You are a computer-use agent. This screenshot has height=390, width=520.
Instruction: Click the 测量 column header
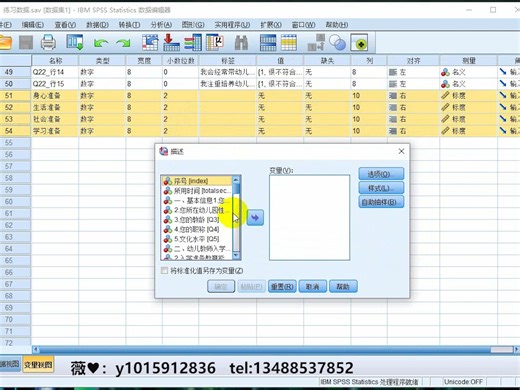click(468, 61)
